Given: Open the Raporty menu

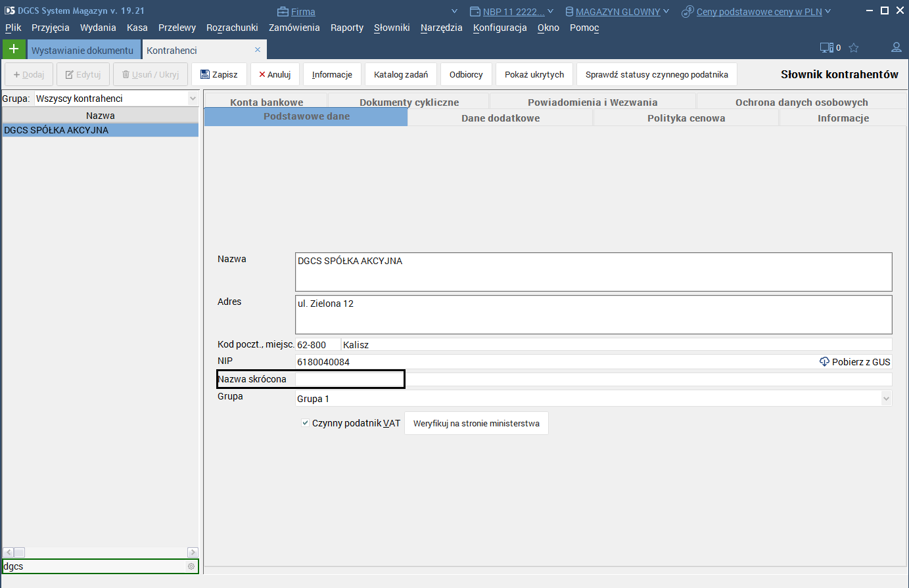Looking at the screenshot, I should click(347, 28).
